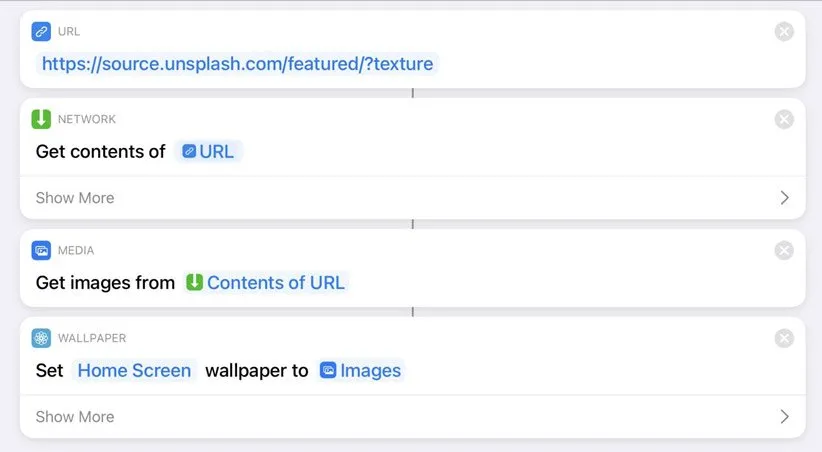The width and height of the screenshot is (822, 452).
Task: Edit the unsplash URL text field
Action: click(x=237, y=64)
